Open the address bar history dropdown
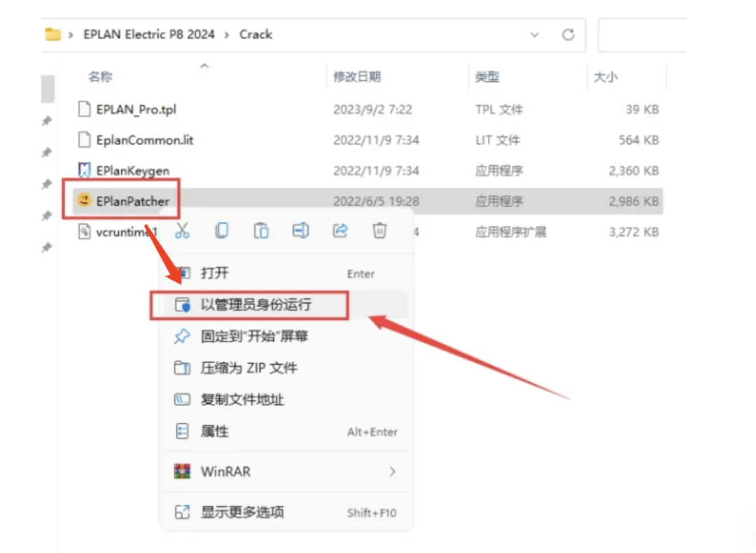 coord(535,35)
